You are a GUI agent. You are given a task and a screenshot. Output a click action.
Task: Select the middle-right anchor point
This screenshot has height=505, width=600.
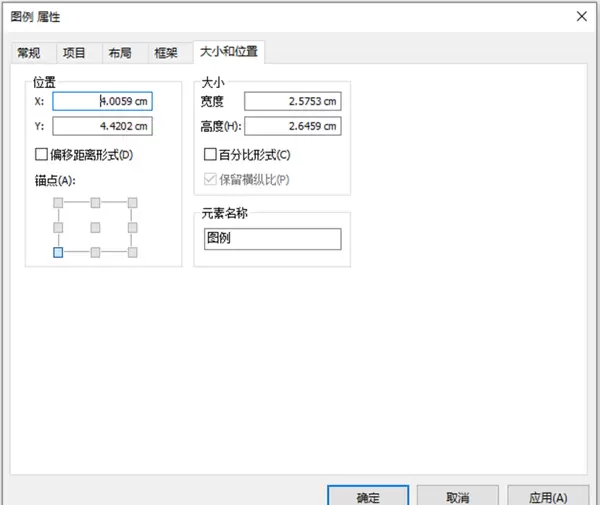point(132,228)
